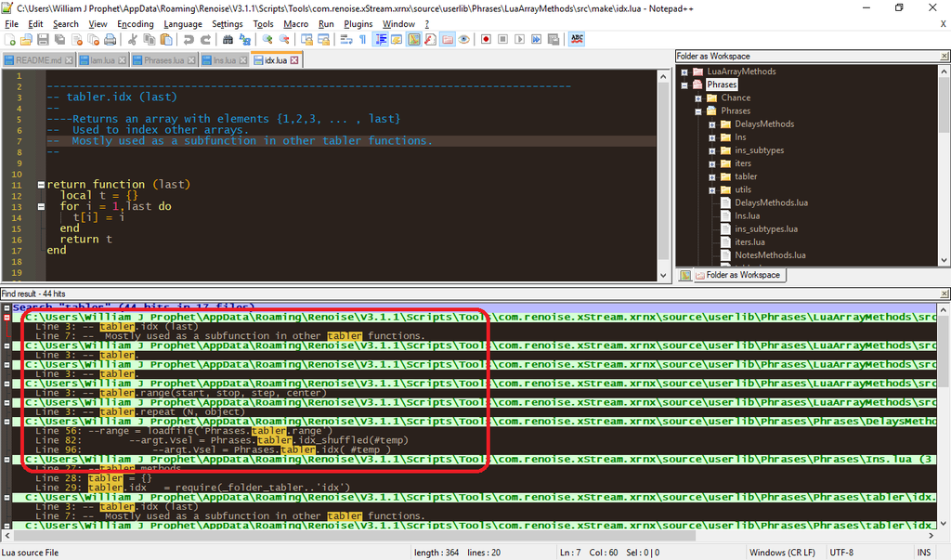
Task: Toggle the Folder as Workspace toolbar button
Action: pyautogui.click(x=448, y=39)
